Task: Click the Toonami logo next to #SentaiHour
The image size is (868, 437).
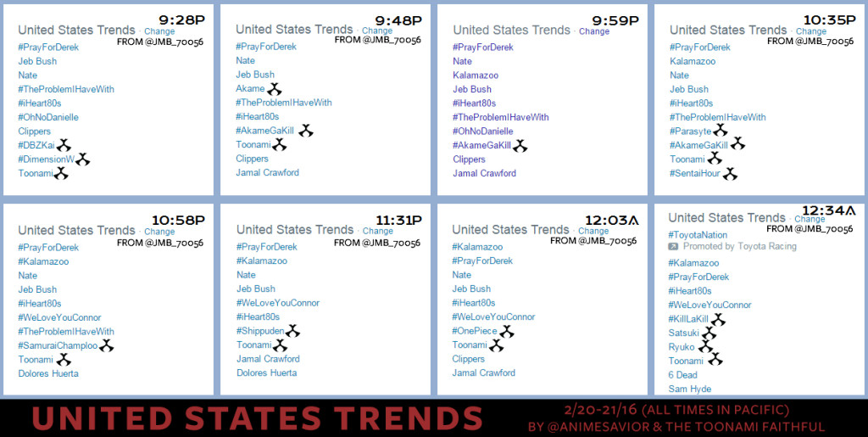Action: [730, 174]
